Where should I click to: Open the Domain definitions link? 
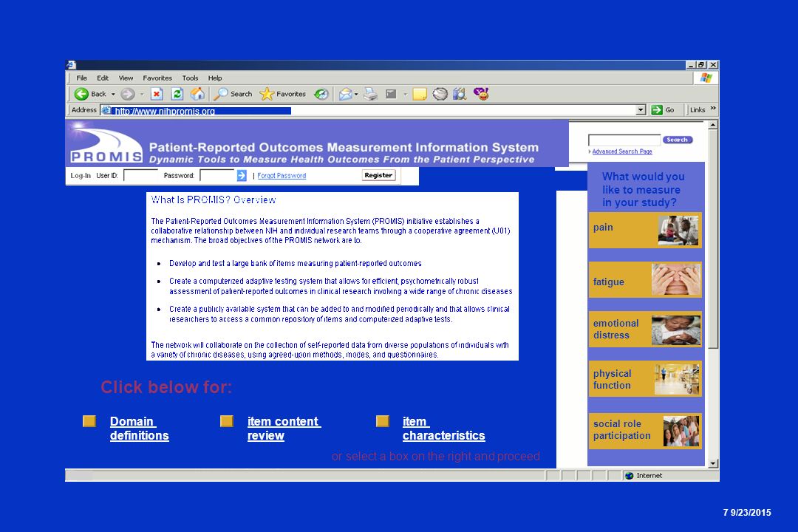pos(139,428)
